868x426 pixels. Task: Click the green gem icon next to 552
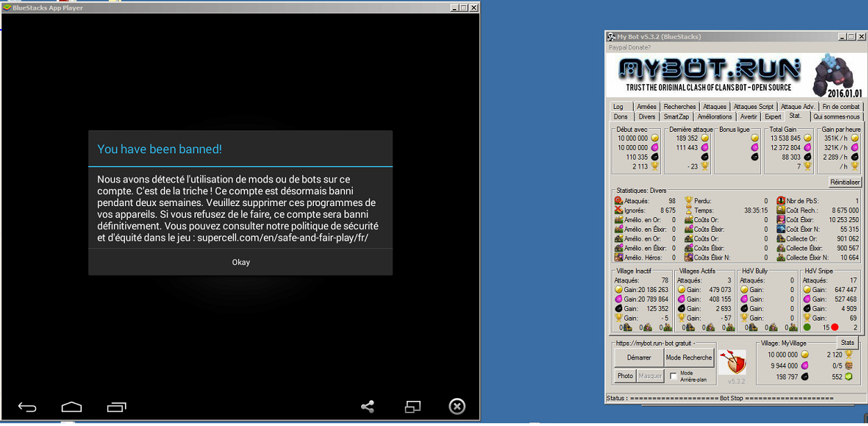pos(848,377)
